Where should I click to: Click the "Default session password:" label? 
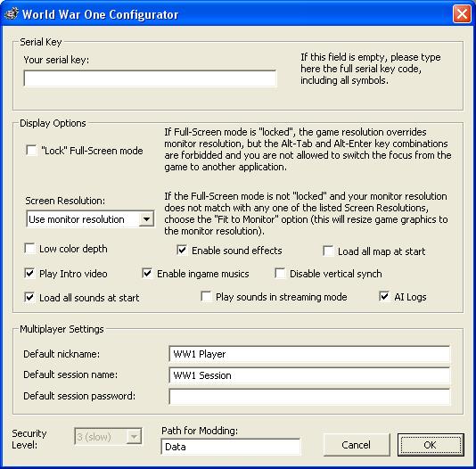(79, 396)
